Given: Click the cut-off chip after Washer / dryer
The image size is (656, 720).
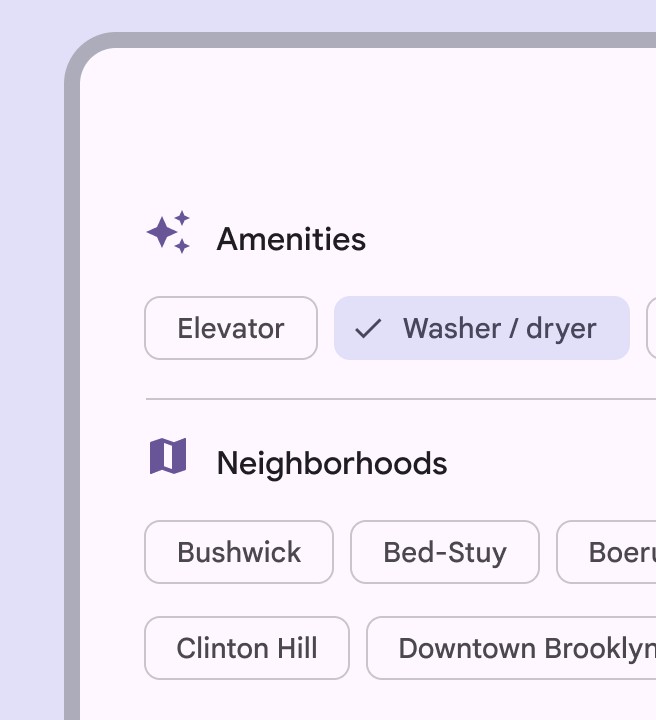Looking at the screenshot, I should [x=651, y=328].
